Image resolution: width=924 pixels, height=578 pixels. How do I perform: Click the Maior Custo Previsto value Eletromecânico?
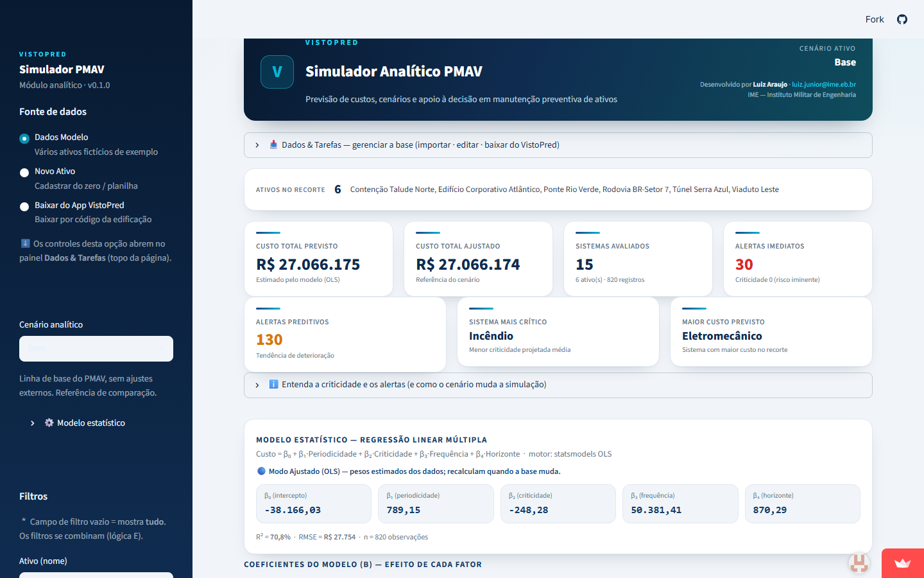(x=722, y=336)
